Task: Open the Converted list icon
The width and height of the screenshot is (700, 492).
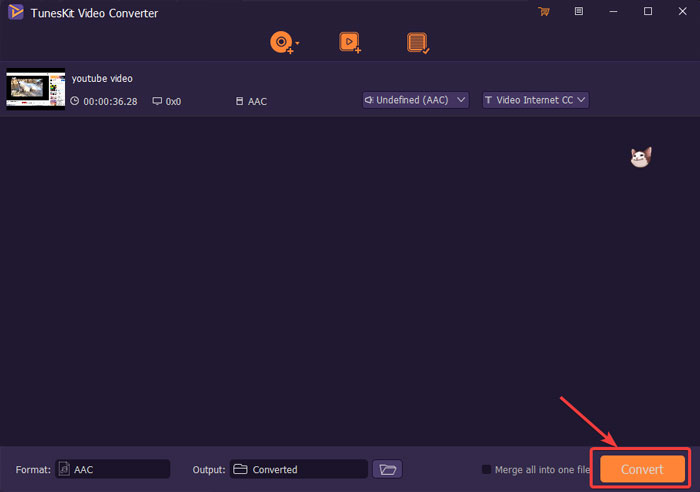Action: pos(418,43)
